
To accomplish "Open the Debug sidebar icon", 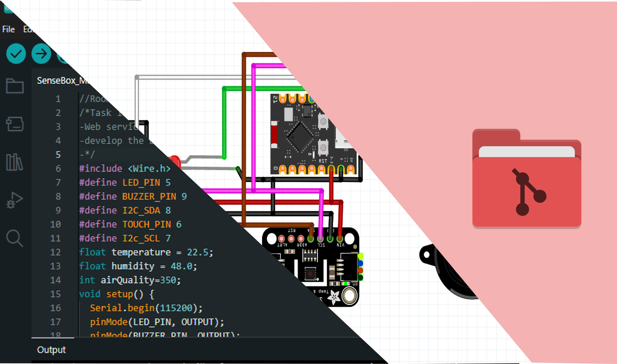I will [x=15, y=200].
